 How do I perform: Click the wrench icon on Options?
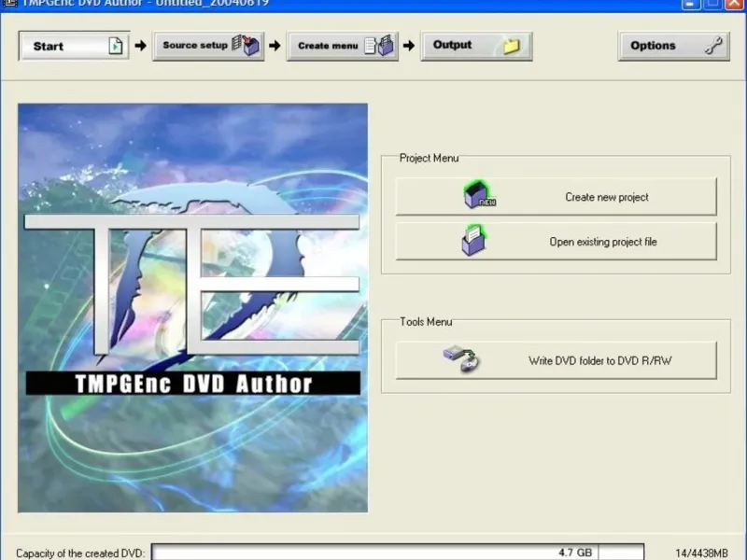[x=713, y=46]
